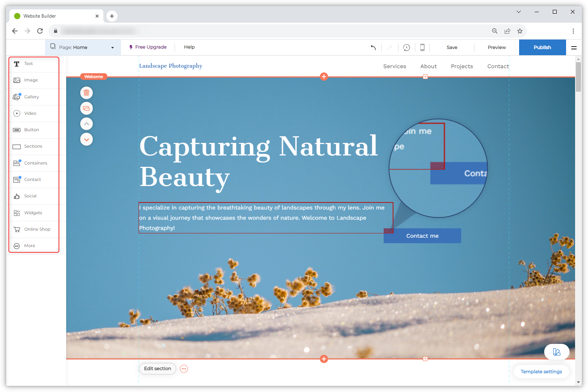Click the Edit section button
The image size is (588, 392).
pyautogui.click(x=157, y=369)
